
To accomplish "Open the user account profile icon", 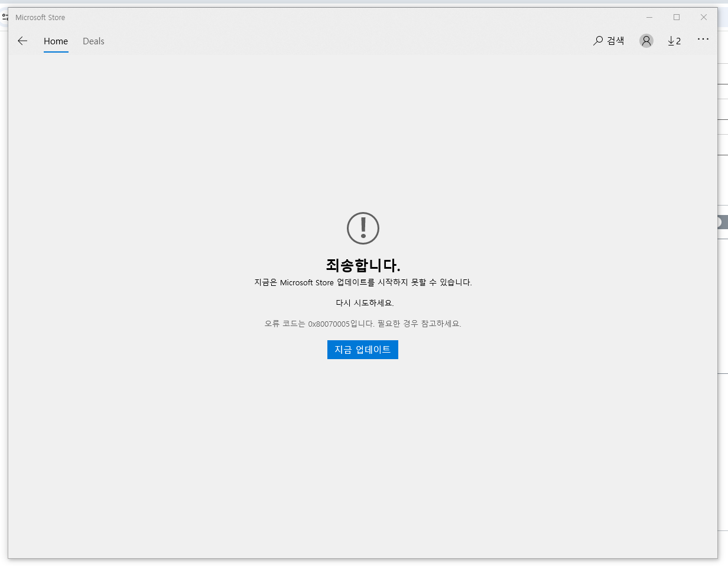I will pos(646,41).
